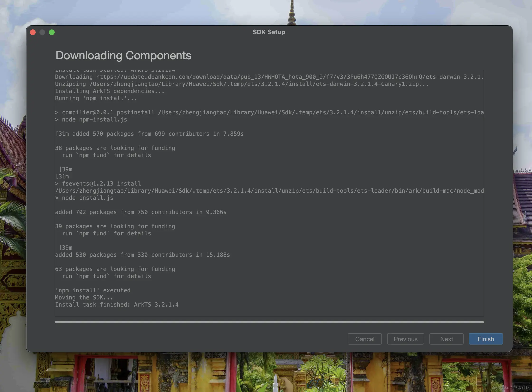Click the "'npm install' executed" log line
Viewport: 532px width, 392px height.
point(93,290)
